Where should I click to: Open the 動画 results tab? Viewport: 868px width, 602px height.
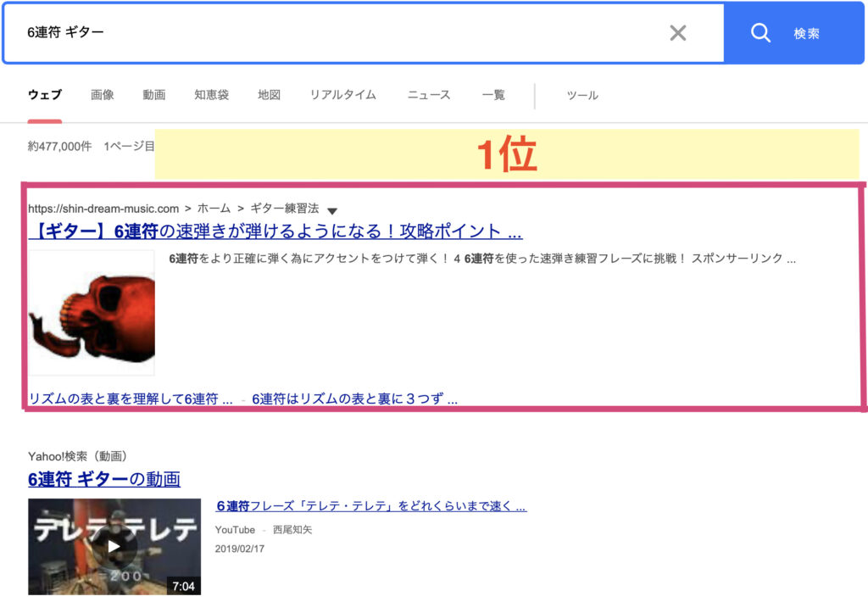coord(154,95)
